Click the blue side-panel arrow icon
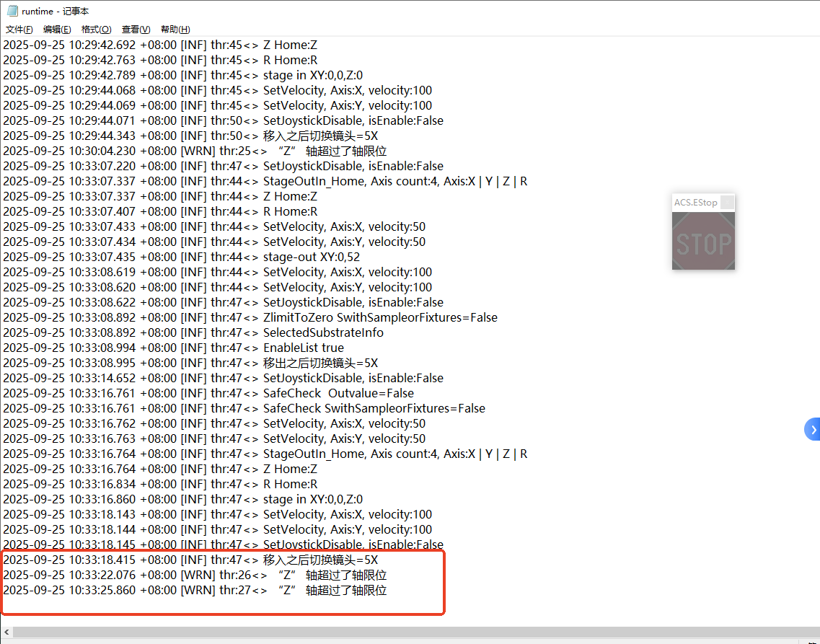The image size is (820, 644). coord(813,430)
